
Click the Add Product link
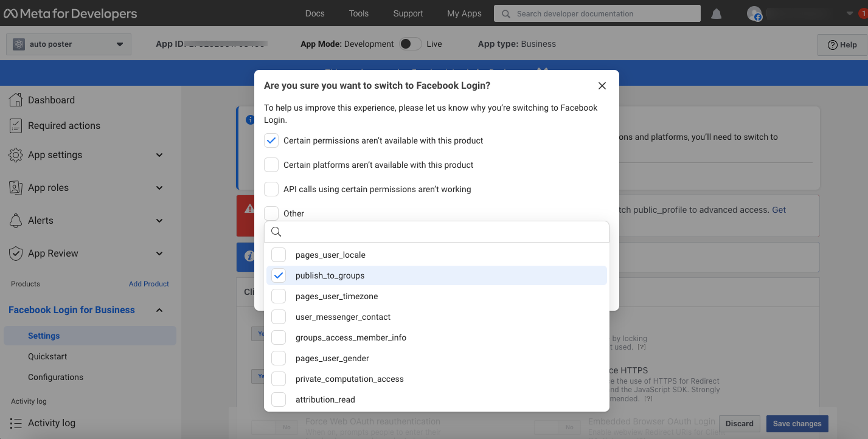[x=149, y=284]
